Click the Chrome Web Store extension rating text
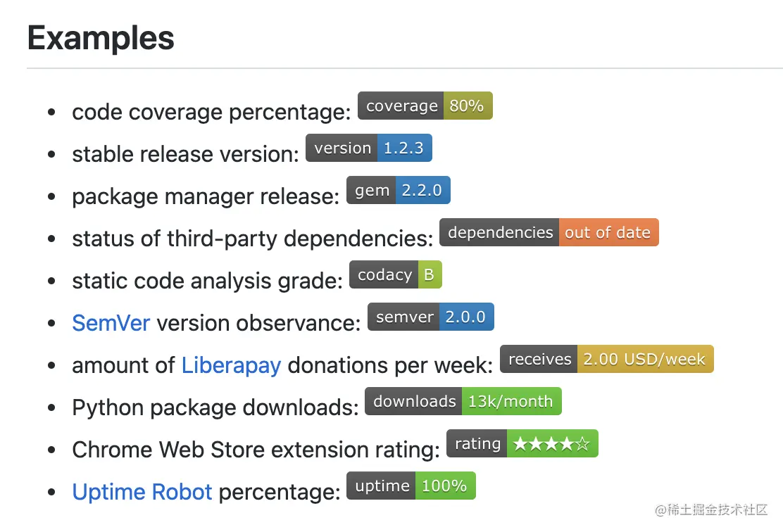This screenshot has height=532, width=783. coord(256,450)
